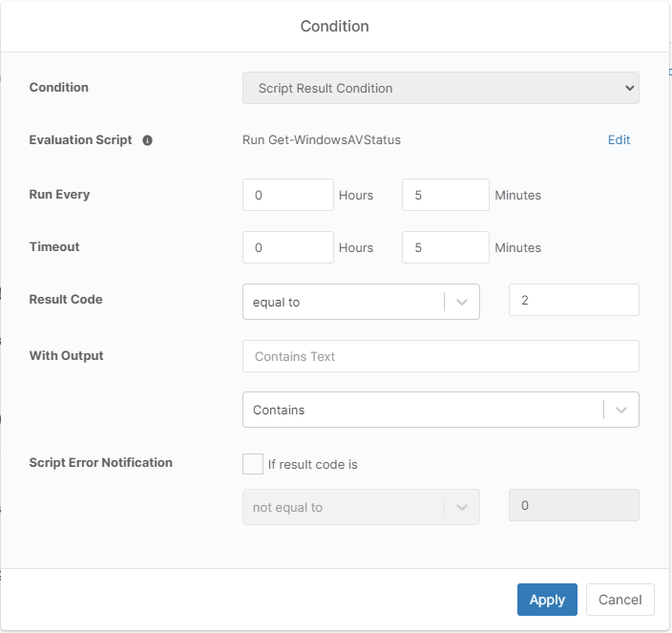Image resolution: width=672 pixels, height=633 pixels.
Task: Click the 'Contains Text' output field
Action: click(x=440, y=356)
